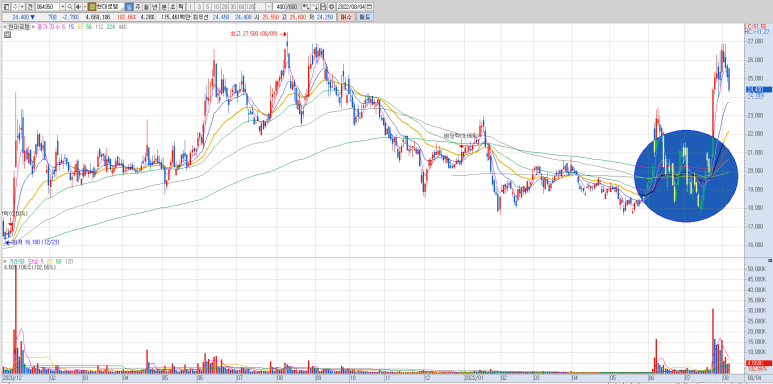Click the 현대로템 chart legend label
This screenshot has height=384, width=773.
[x=19, y=27]
